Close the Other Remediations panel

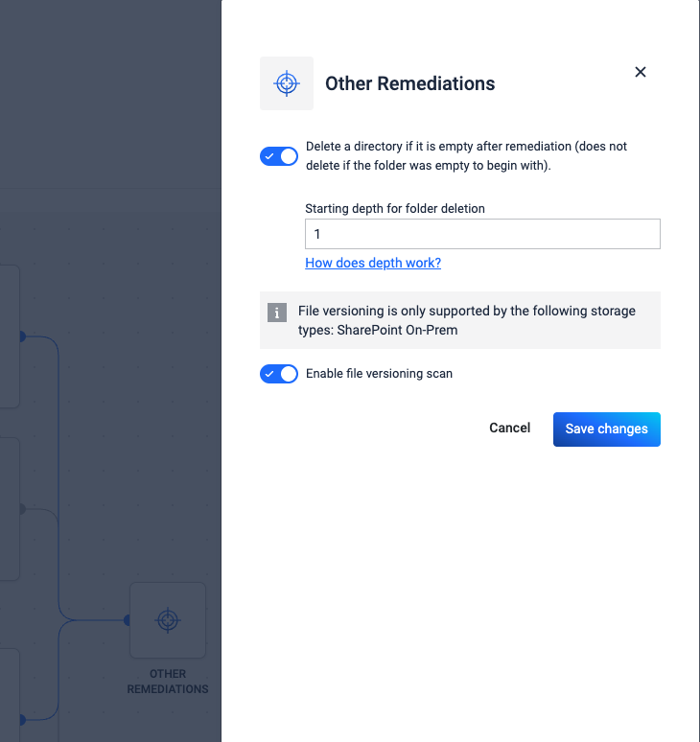tap(641, 72)
